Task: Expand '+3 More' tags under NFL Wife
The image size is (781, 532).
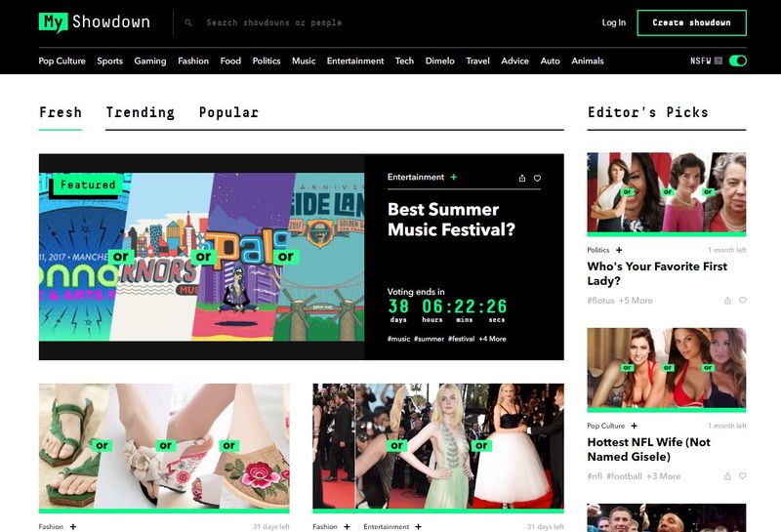Action: (664, 476)
